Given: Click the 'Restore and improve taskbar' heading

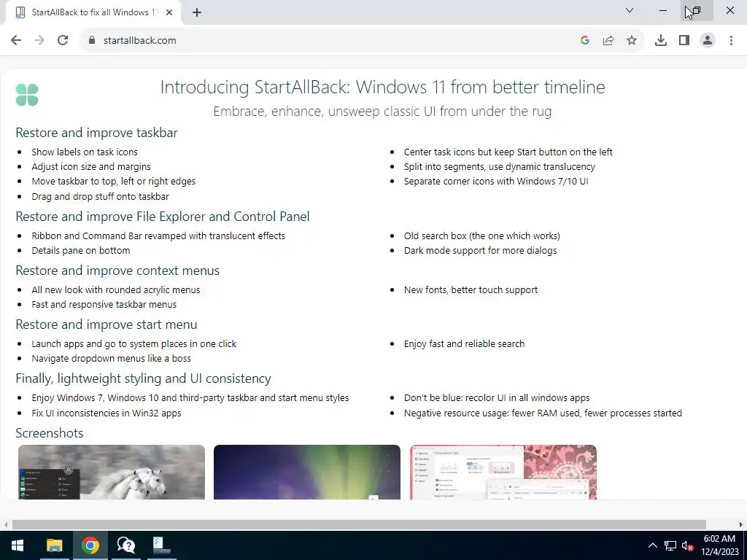Looking at the screenshot, I should [x=97, y=133].
